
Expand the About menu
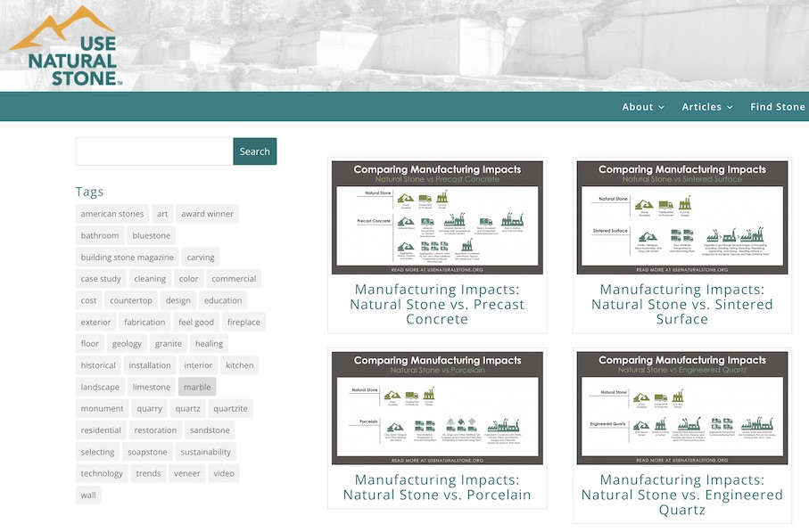(x=643, y=107)
